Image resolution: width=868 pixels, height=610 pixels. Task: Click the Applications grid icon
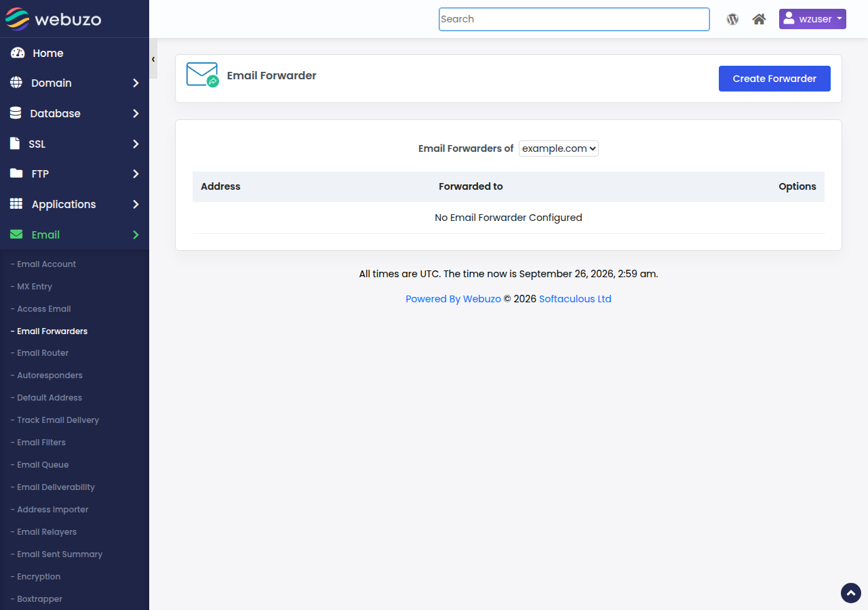click(x=16, y=204)
